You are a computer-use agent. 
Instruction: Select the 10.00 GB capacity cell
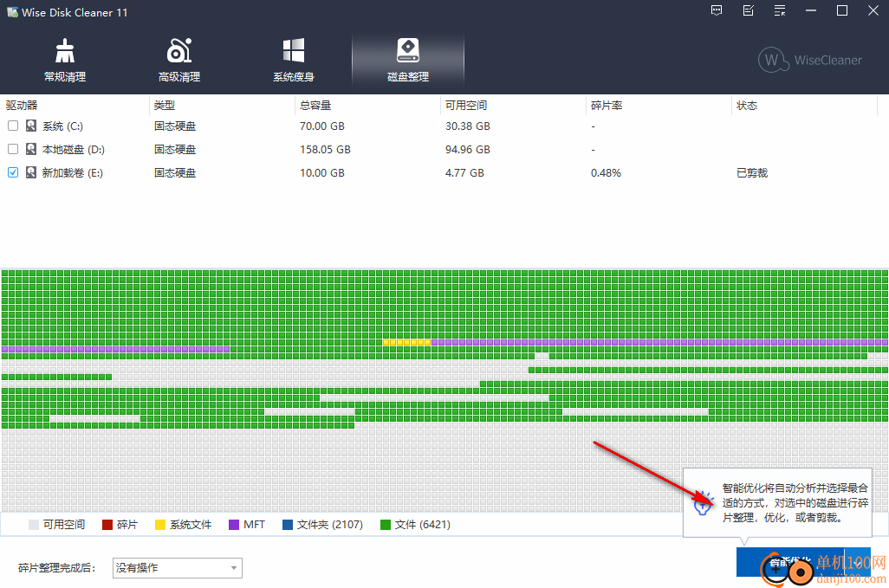(322, 173)
